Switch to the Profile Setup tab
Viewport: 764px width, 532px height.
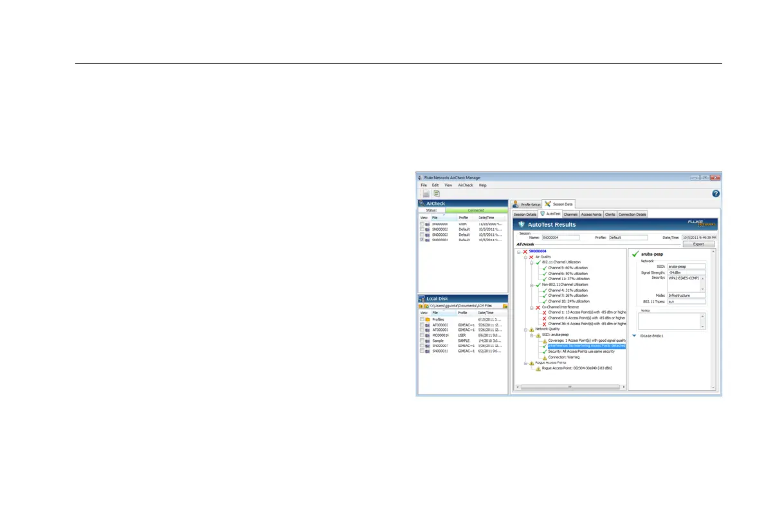pyautogui.click(x=526, y=204)
